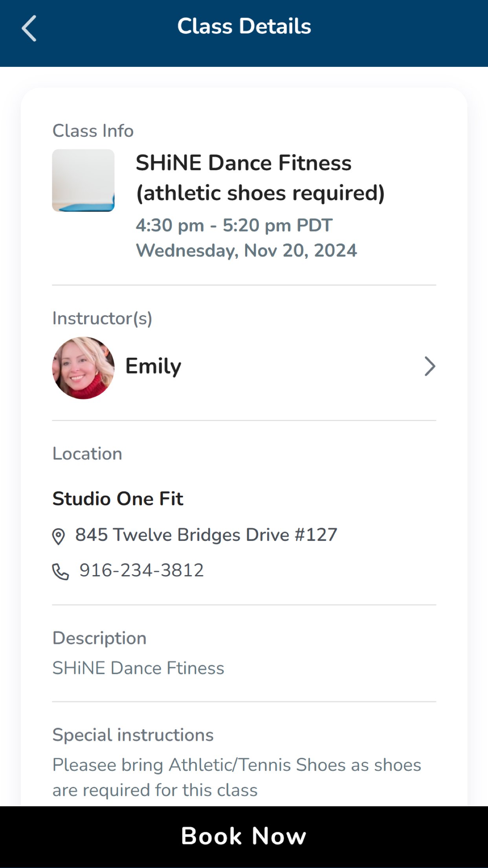
Task: Tap the Studio One Fit location name
Action: (118, 499)
